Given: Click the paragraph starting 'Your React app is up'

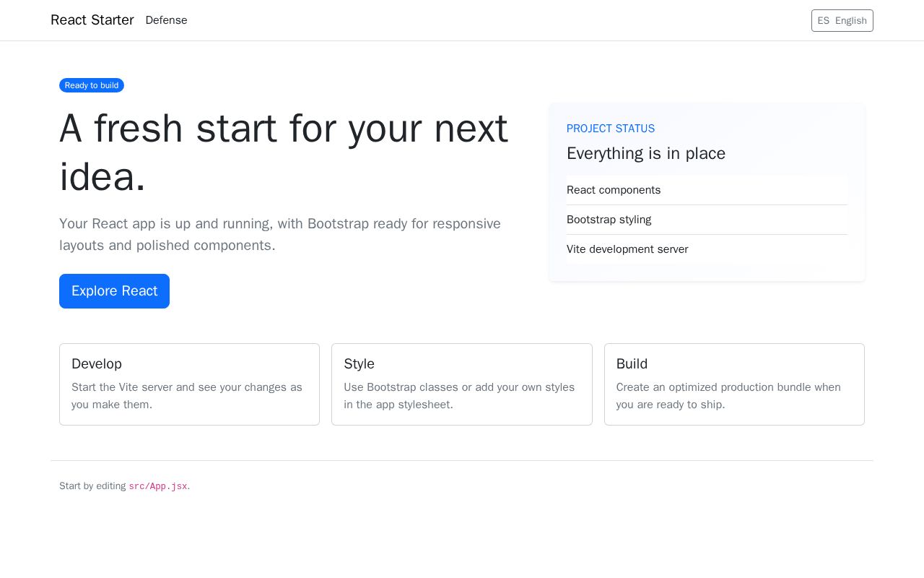Looking at the screenshot, I should [280, 234].
